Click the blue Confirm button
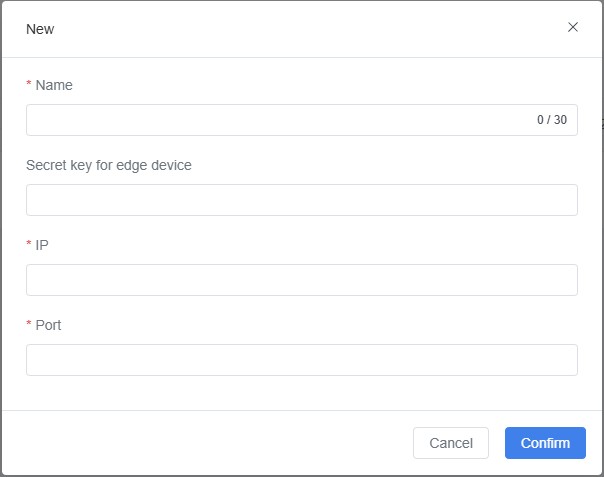Image resolution: width=604 pixels, height=477 pixels. pos(545,443)
